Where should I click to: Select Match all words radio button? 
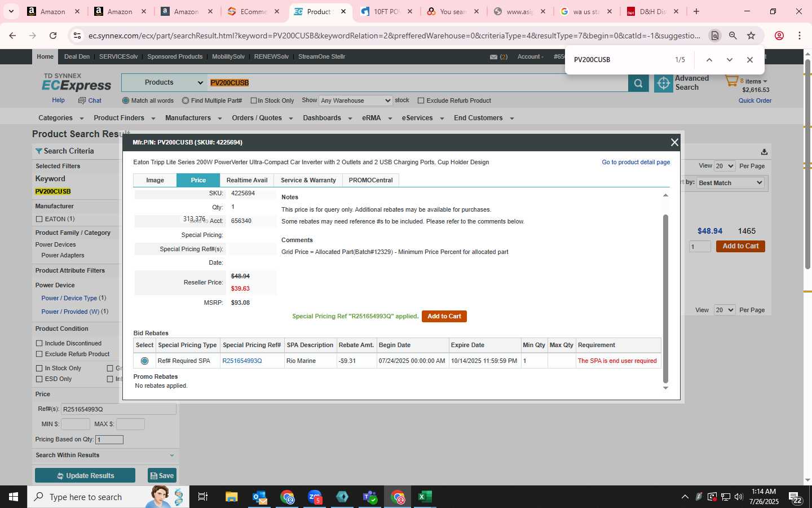click(x=126, y=100)
